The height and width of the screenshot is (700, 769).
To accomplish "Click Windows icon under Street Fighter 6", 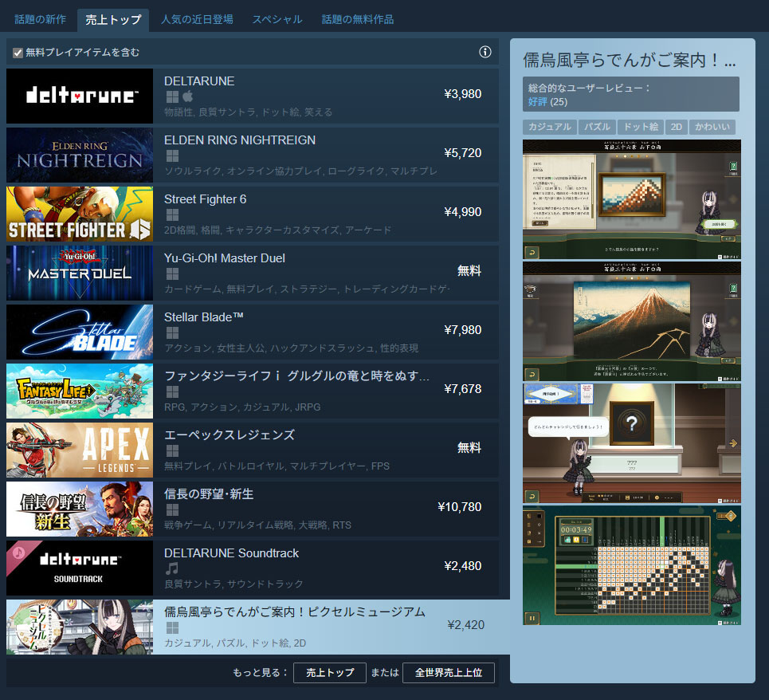I will point(172,214).
